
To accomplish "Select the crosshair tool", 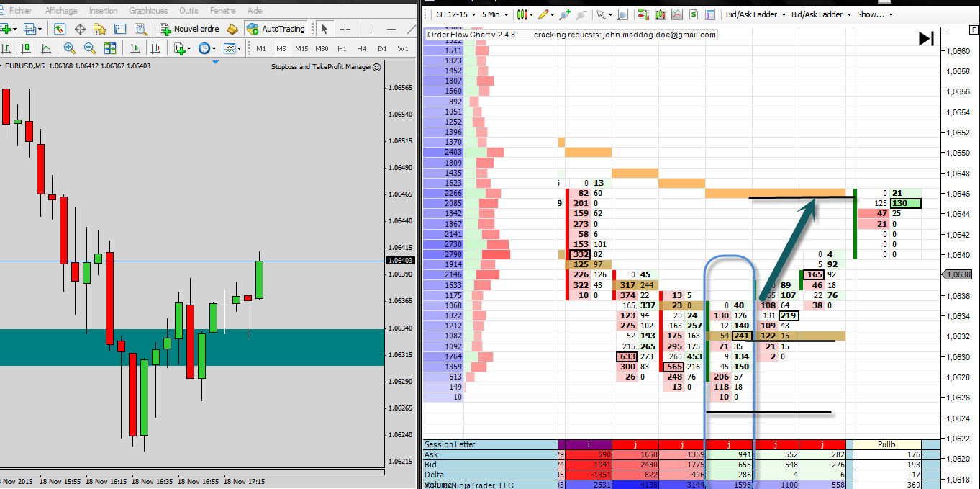I will tap(345, 29).
